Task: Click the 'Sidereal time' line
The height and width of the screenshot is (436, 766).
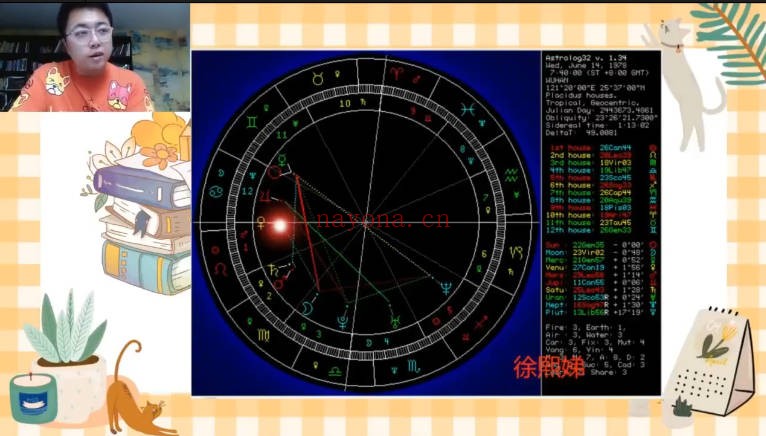Action: pos(597,125)
